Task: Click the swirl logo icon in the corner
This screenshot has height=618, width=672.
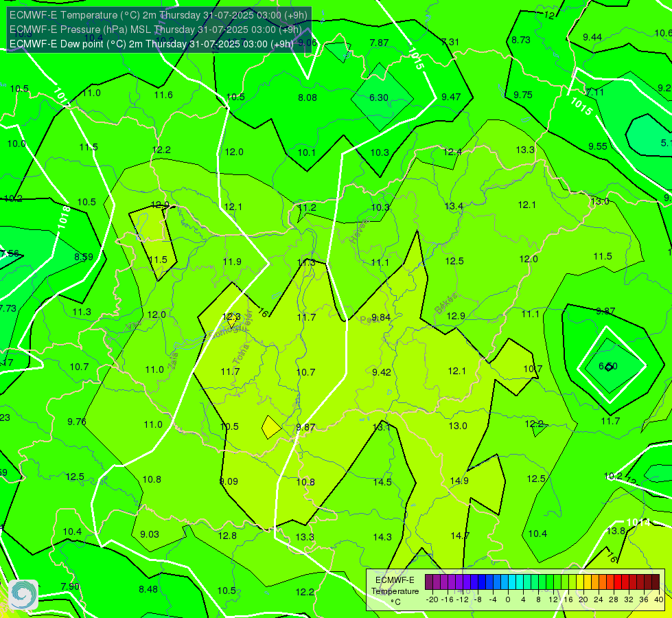Action: [23, 595]
